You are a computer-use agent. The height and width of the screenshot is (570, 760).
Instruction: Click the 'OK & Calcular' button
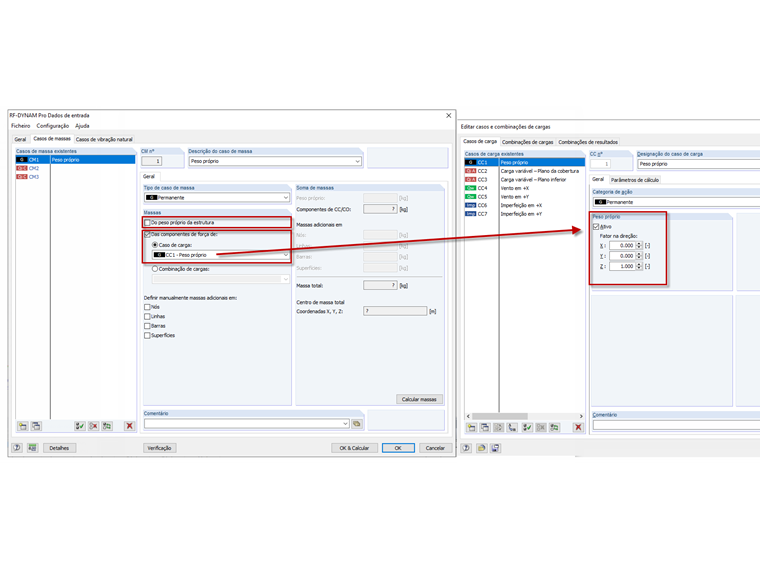pos(354,448)
